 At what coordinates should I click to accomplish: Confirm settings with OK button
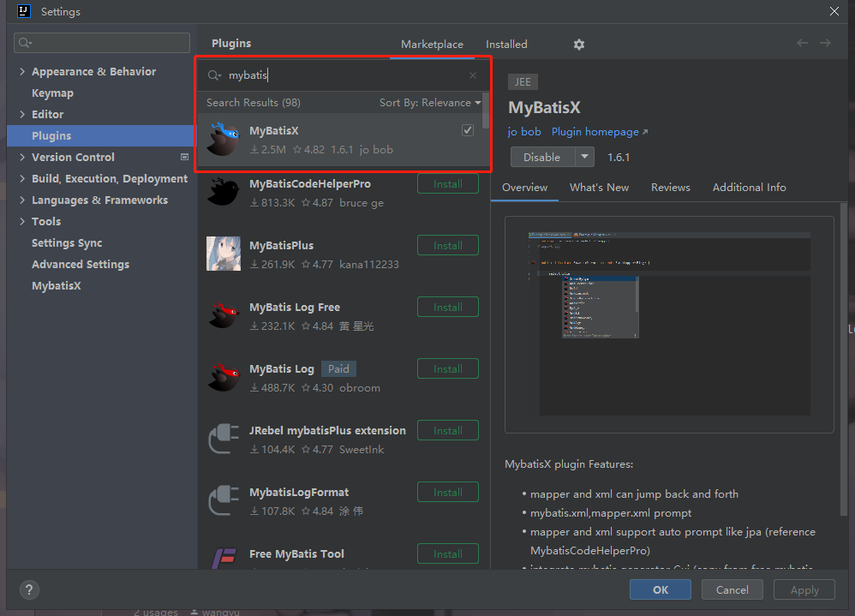pyautogui.click(x=661, y=589)
